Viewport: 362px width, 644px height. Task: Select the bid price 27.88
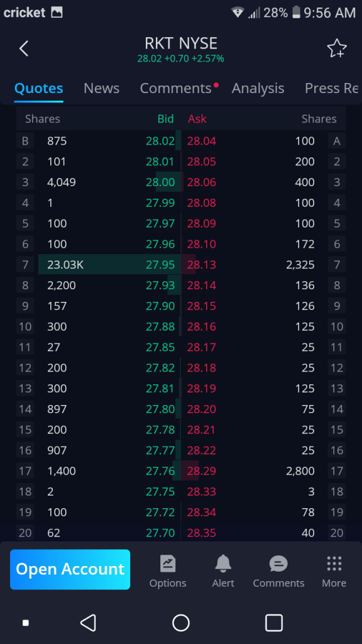[x=160, y=327]
